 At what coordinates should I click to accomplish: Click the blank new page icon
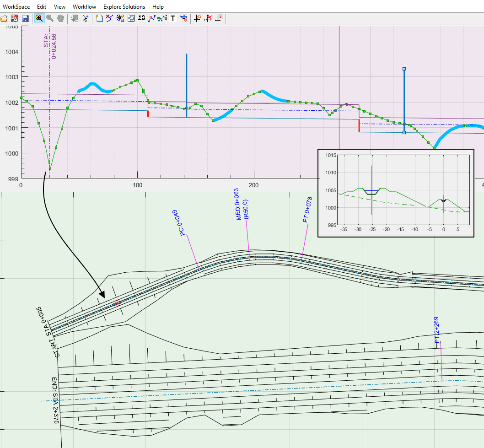click(99, 18)
